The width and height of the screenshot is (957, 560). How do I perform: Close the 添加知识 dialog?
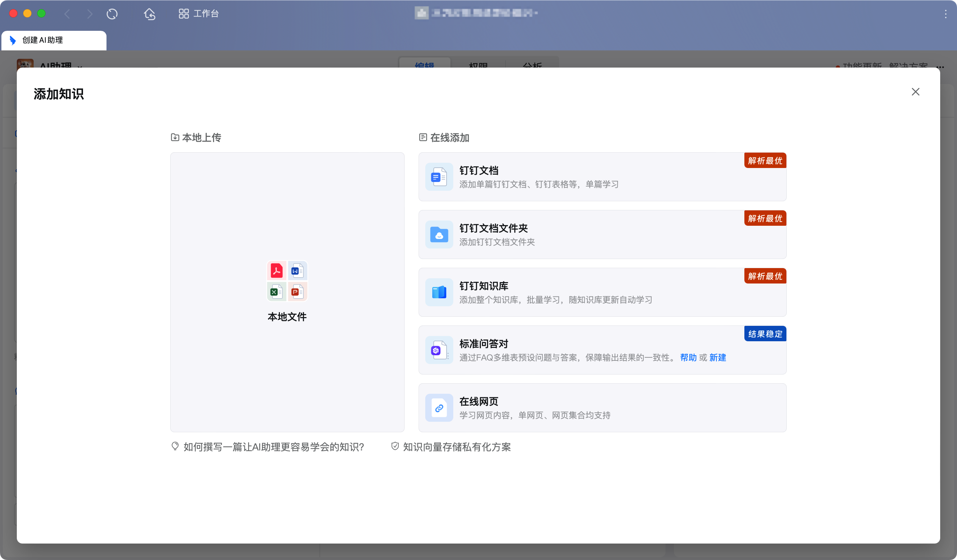pos(915,92)
